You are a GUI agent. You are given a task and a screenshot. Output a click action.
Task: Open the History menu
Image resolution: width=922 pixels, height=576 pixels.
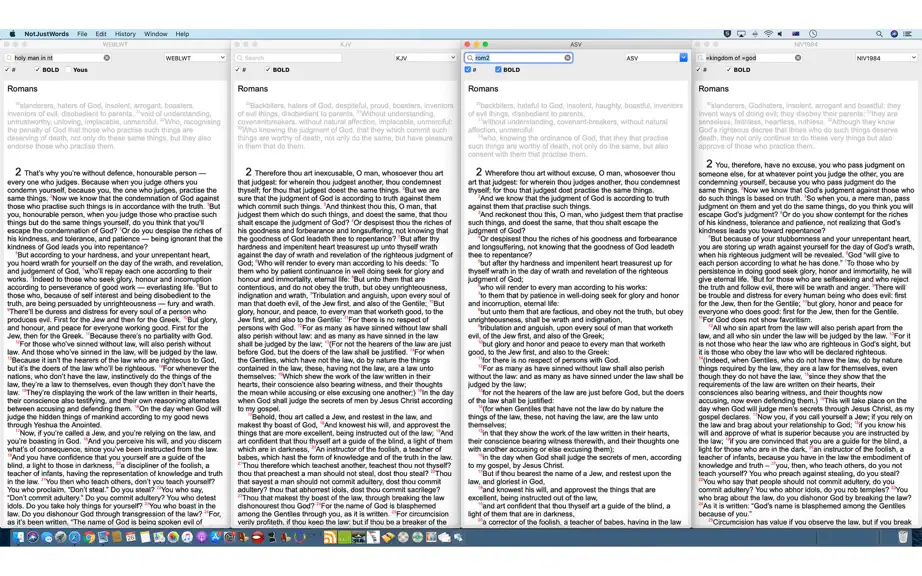125,34
